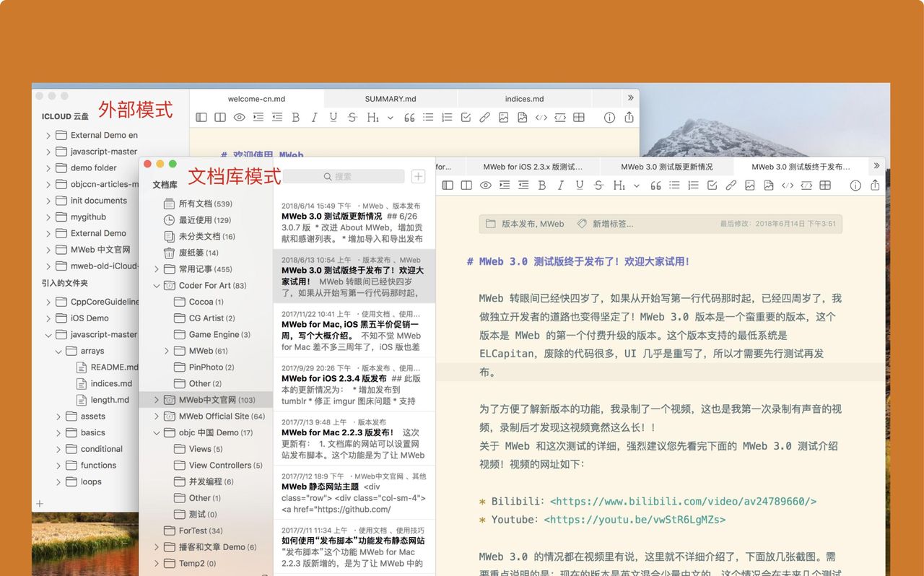
Task: Toggle strikethrough formatting
Action: [598, 186]
